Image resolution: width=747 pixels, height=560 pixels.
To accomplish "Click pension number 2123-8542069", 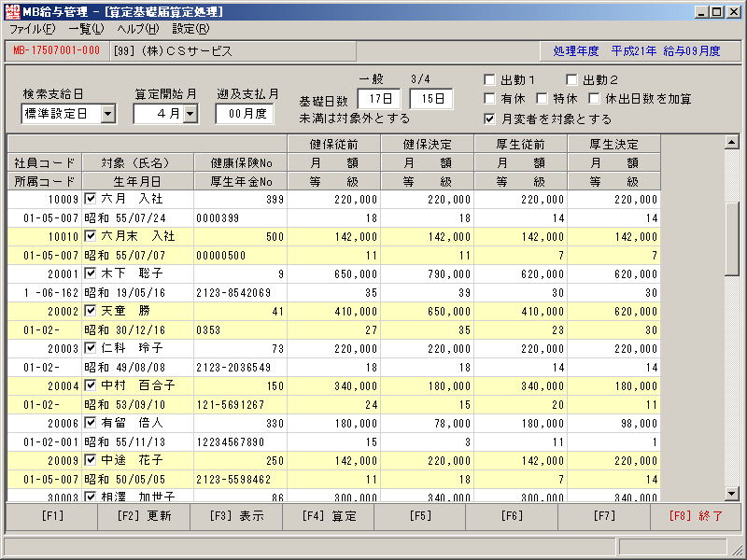I will point(241,293).
